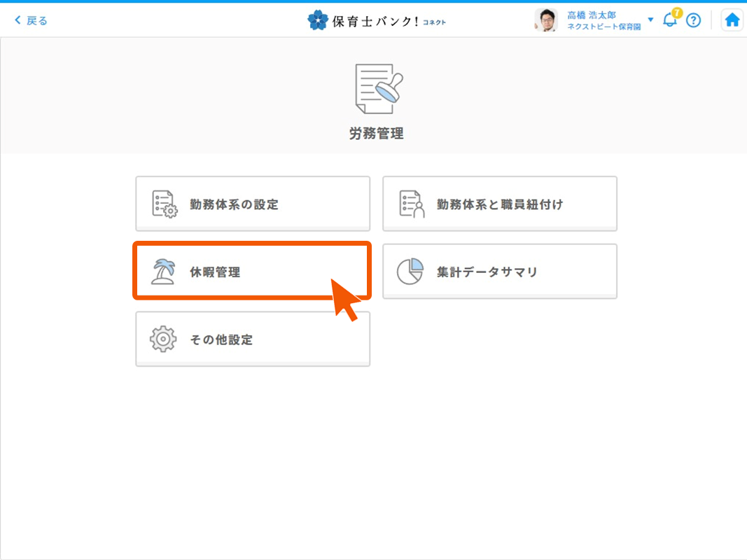Click the staff checklist icon for 勤務体系と職員紐付け
Image resolution: width=747 pixels, height=560 pixels.
pyautogui.click(x=412, y=204)
